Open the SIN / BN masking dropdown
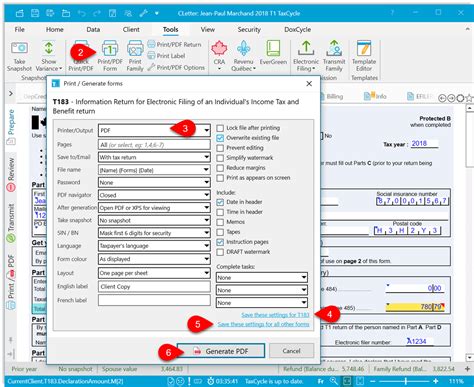Image resolution: width=474 pixels, height=387 pixels. (x=154, y=233)
